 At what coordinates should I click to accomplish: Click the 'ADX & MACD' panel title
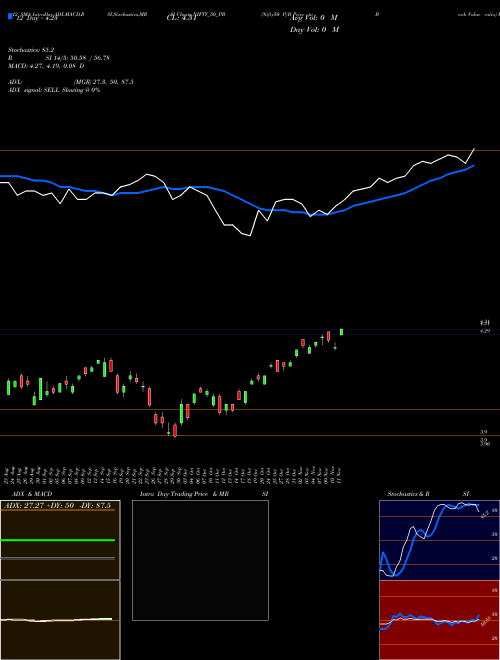point(32,494)
